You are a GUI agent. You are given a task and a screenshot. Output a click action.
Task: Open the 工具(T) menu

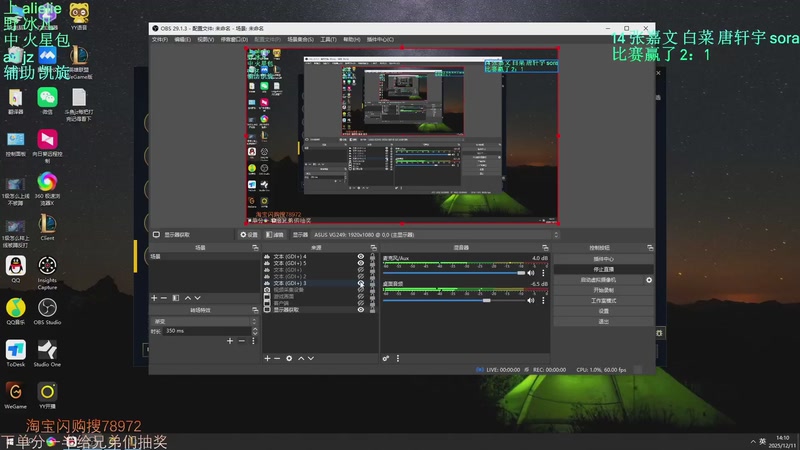328,39
